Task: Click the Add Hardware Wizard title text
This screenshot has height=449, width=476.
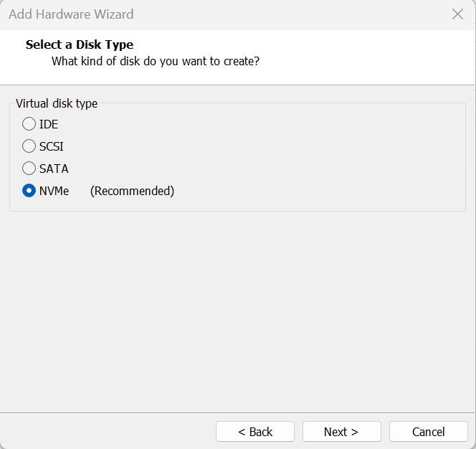Action: point(71,14)
